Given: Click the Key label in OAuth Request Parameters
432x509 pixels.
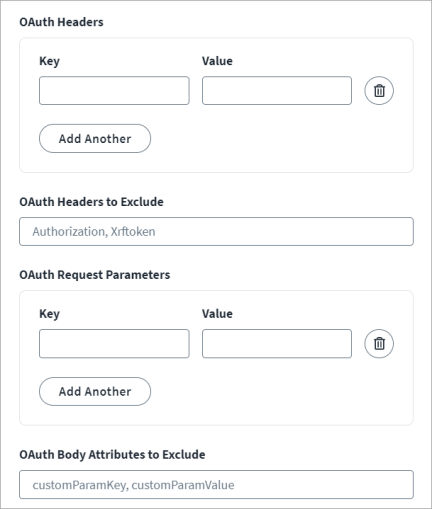Looking at the screenshot, I should click(49, 314).
